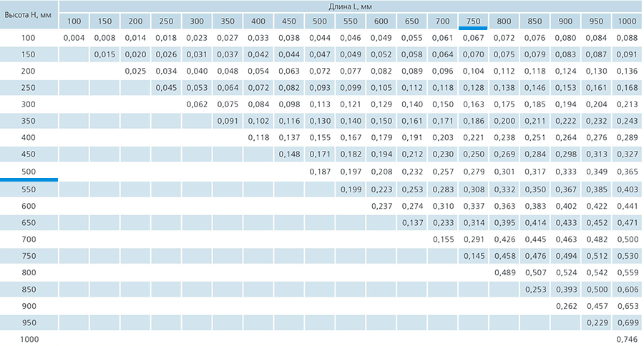Screen dimensions: 644x346
Task: Click length column header 1000
Action: tap(627, 21)
